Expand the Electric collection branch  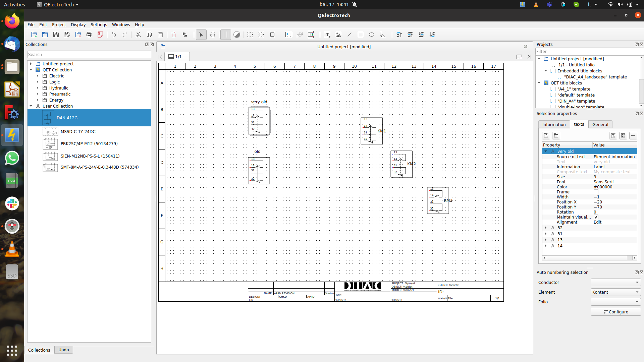(x=38, y=76)
